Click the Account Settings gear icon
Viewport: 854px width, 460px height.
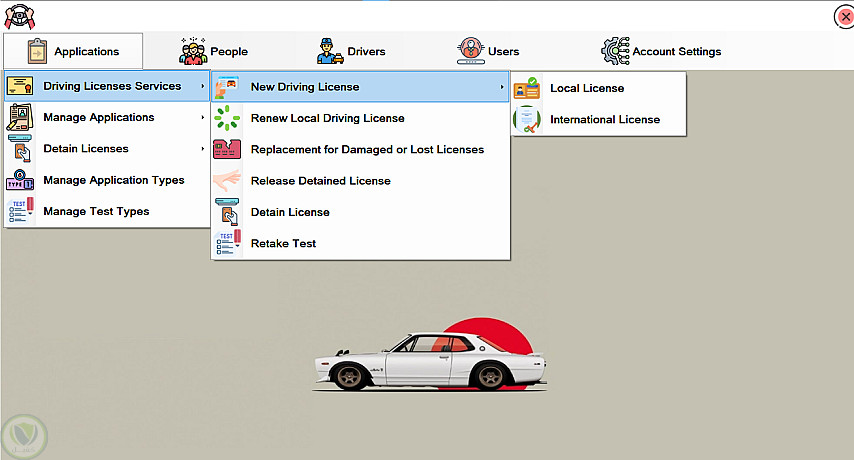[x=615, y=51]
